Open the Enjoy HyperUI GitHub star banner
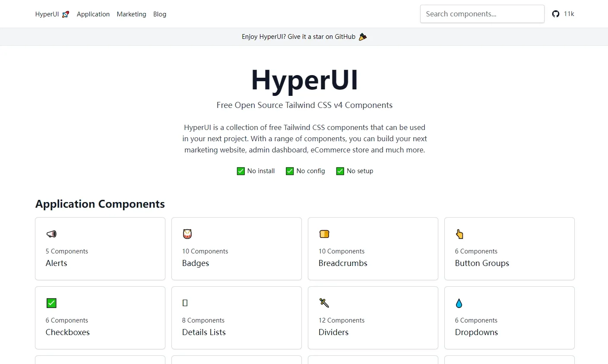Screen dimensions: 608x364 [304, 37]
